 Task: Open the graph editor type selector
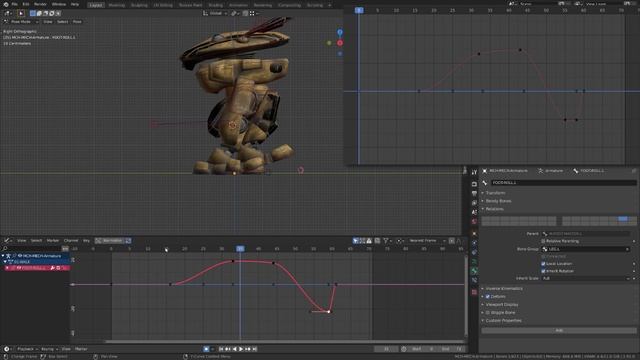(x=7, y=240)
